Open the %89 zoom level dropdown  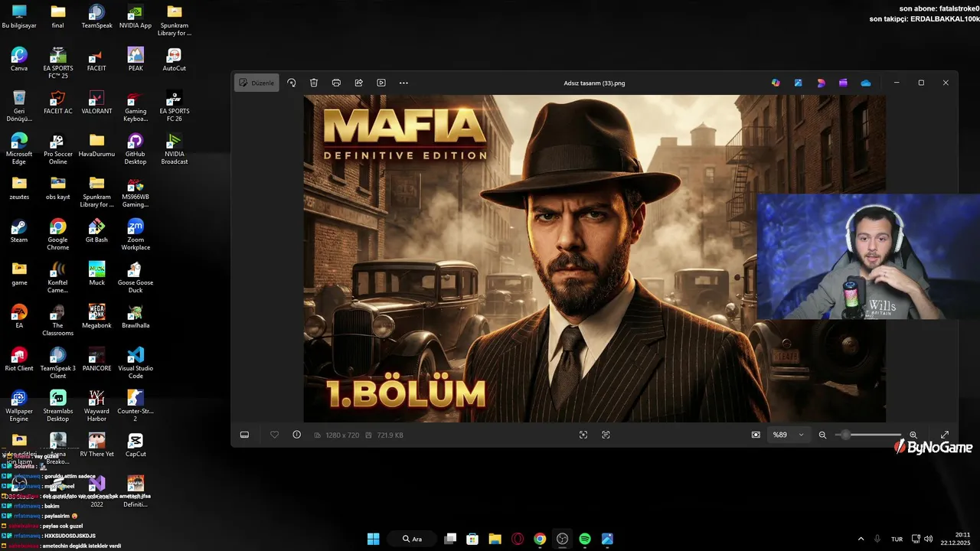pos(789,435)
